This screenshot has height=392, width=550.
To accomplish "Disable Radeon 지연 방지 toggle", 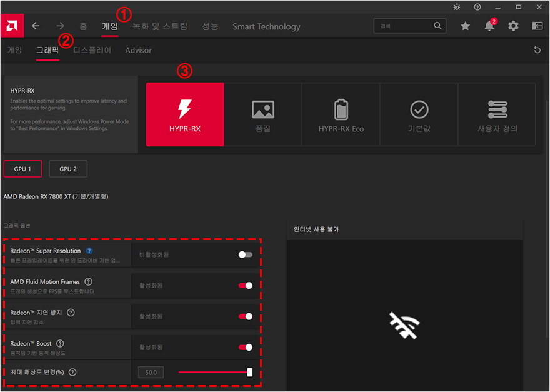I will click(245, 316).
